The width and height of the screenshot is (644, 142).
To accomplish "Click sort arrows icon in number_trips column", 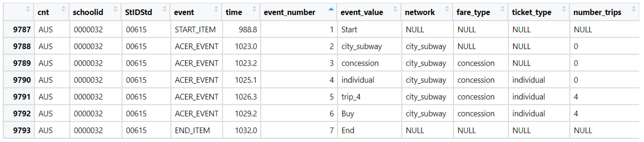I will click(633, 9).
